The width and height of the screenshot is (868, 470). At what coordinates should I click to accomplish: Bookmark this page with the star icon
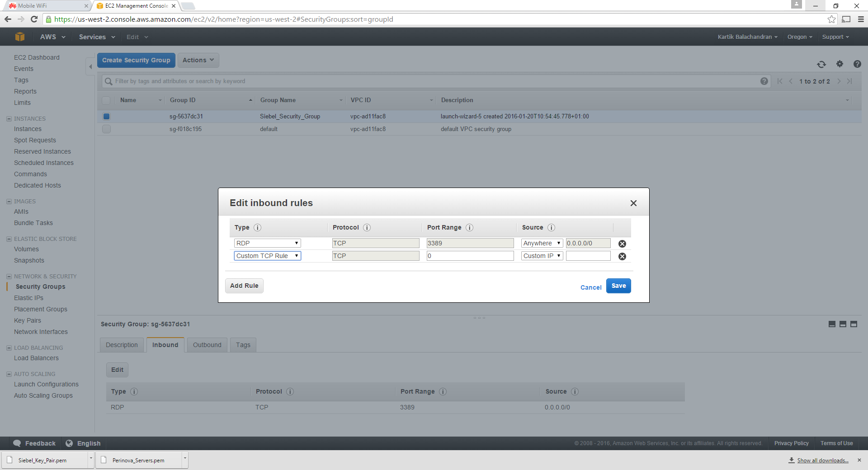pos(831,19)
